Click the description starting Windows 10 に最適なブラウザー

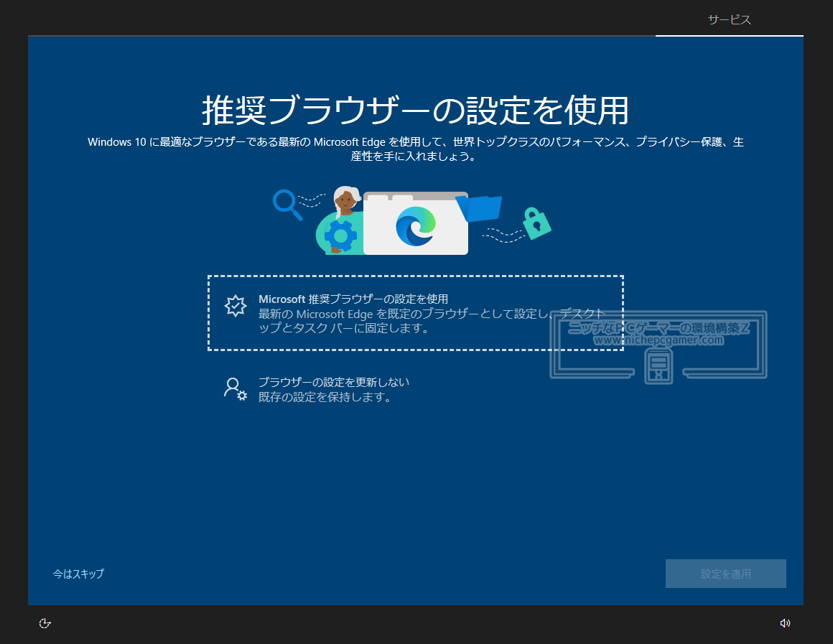pos(416,149)
